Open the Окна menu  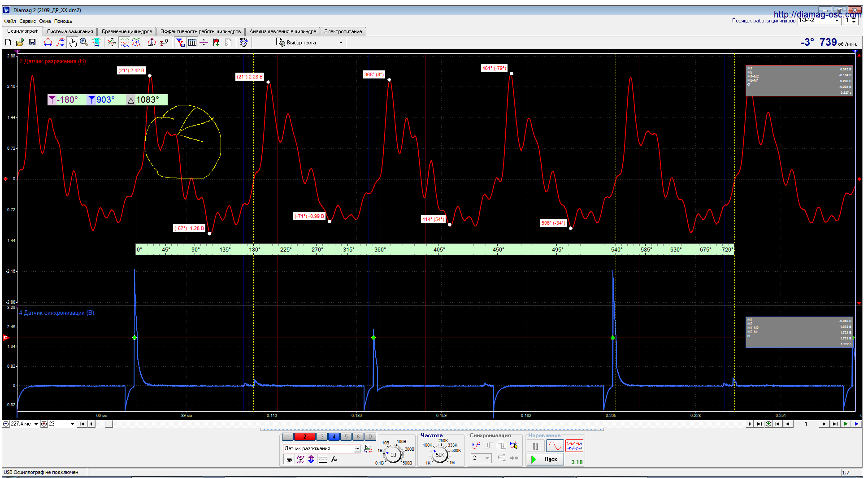(45, 21)
